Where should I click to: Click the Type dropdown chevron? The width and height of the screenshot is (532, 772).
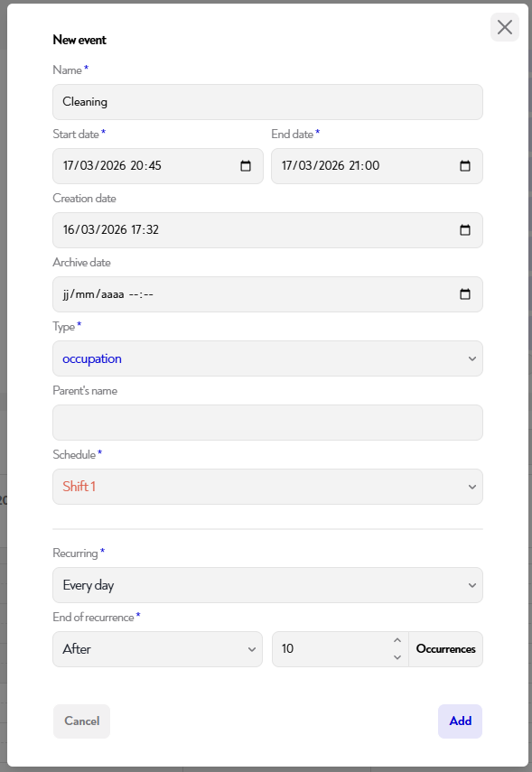(x=471, y=358)
